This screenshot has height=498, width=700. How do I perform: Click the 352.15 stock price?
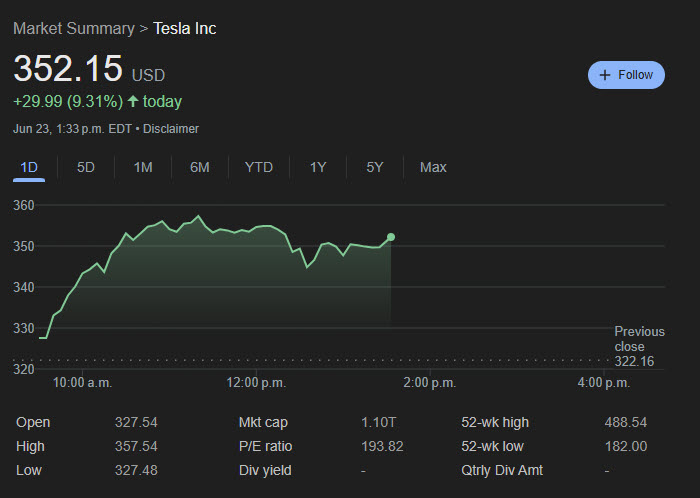click(67, 69)
